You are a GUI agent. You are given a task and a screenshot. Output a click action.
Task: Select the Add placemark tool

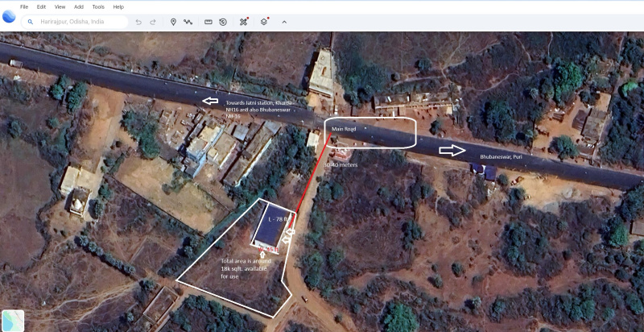pyautogui.click(x=173, y=22)
